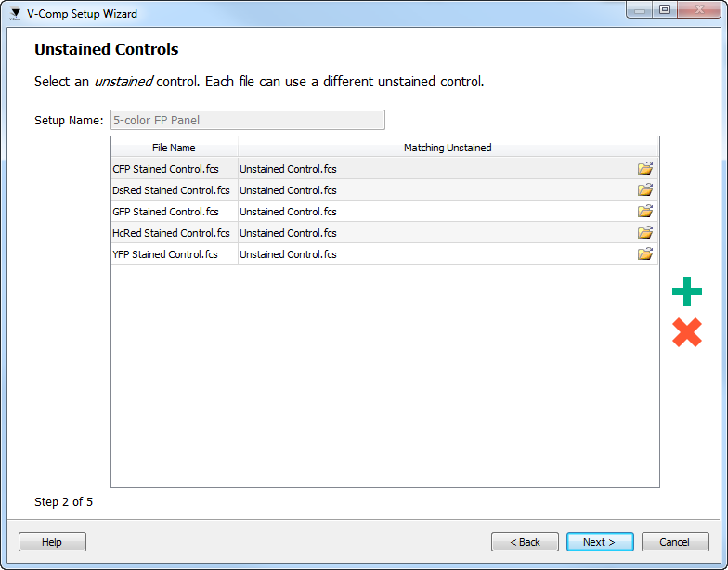Image resolution: width=728 pixels, height=570 pixels.
Task: Select the HcRed Stained Control.fcs file entry
Action: (x=171, y=233)
